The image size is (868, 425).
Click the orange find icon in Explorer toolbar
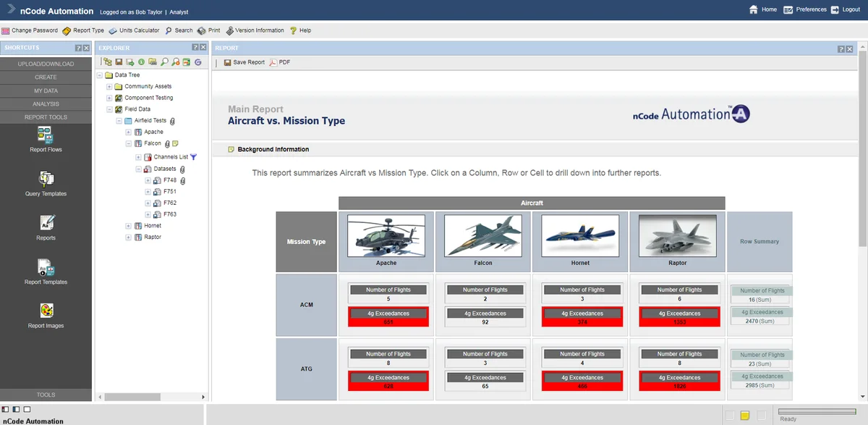pyautogui.click(x=176, y=62)
